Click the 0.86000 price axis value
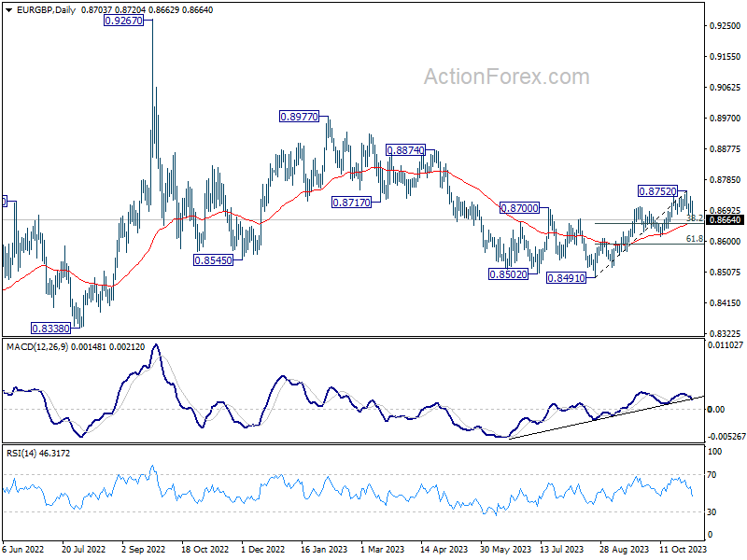 [726, 242]
